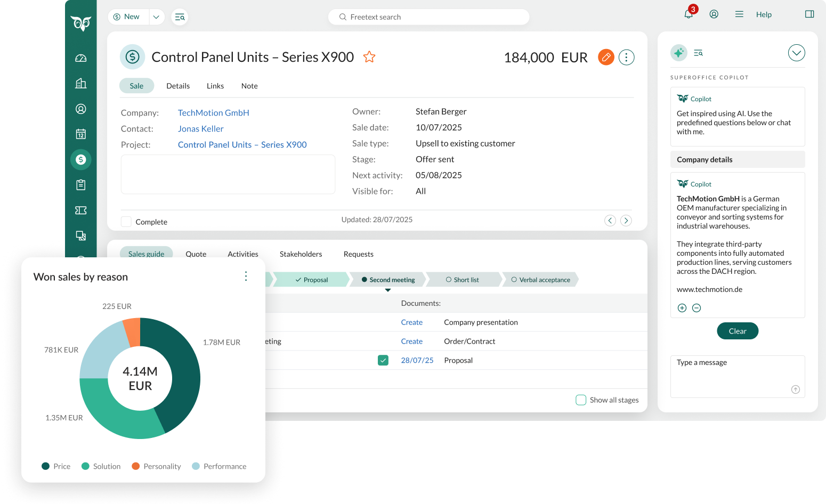Enable the Show all stages checkbox

click(x=581, y=400)
